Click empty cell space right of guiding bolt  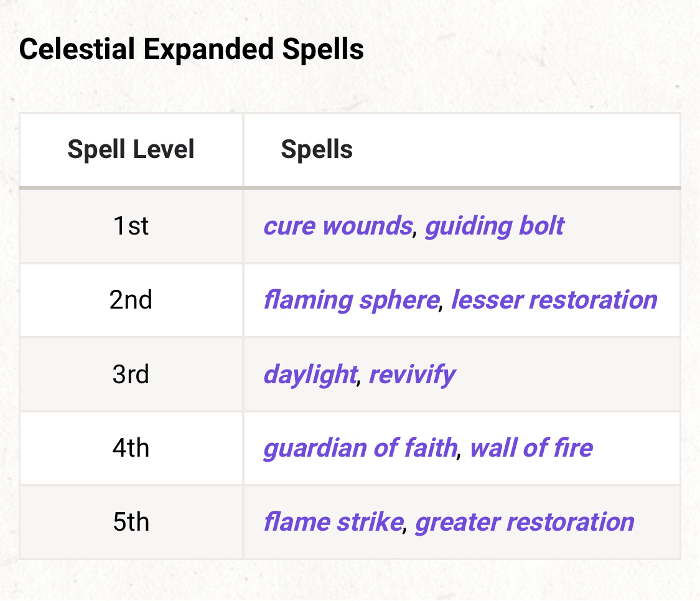point(622,226)
